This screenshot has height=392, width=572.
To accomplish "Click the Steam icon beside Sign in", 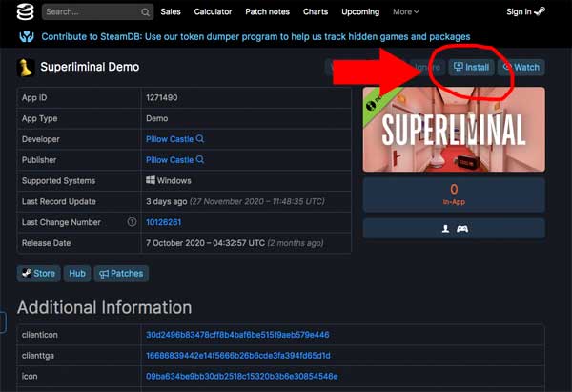I will coord(540,11).
